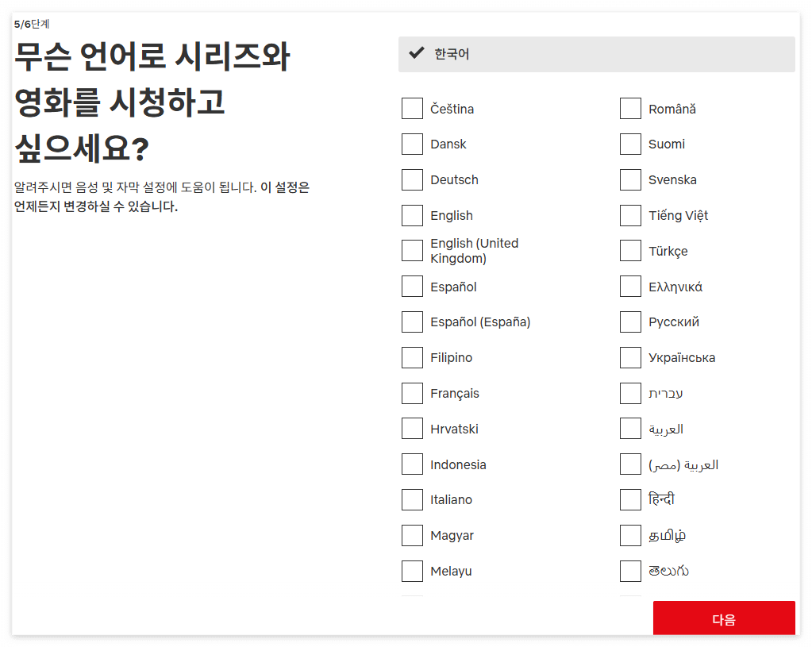812x647 pixels.
Task: Check the Deutsch language checkbox
Action: [412, 179]
